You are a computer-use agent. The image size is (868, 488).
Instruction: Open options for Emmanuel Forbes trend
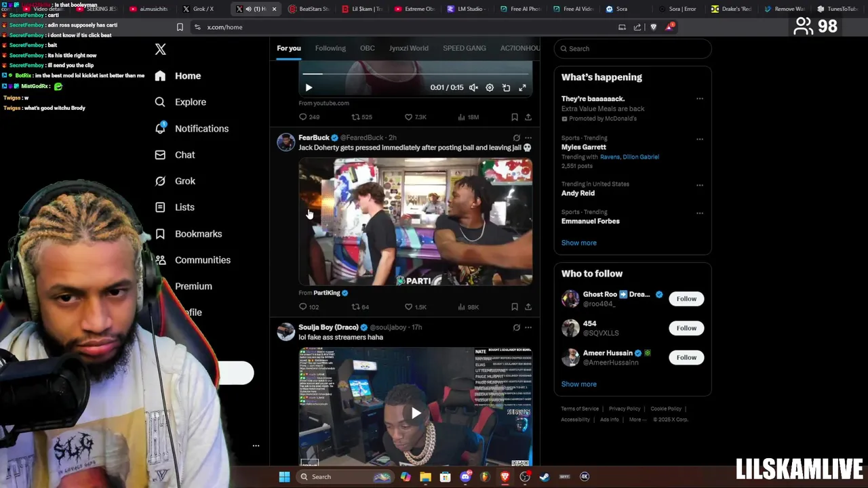click(x=700, y=213)
